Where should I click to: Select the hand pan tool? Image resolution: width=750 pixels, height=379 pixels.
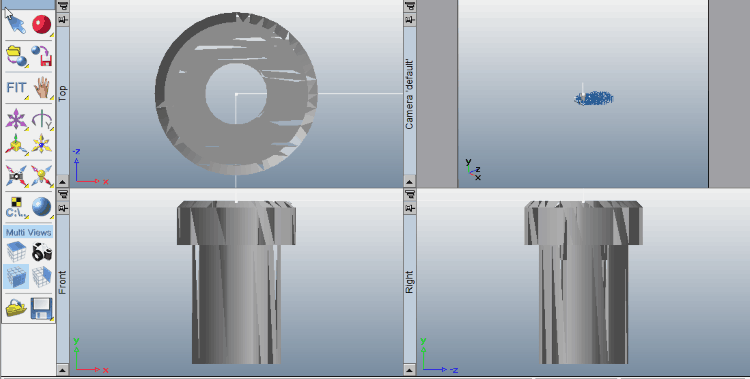point(42,88)
